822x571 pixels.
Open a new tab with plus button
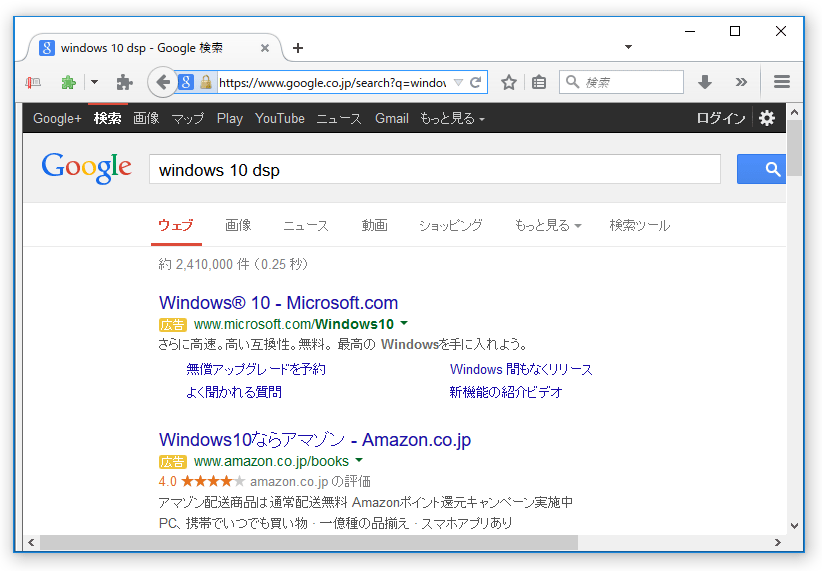298,48
